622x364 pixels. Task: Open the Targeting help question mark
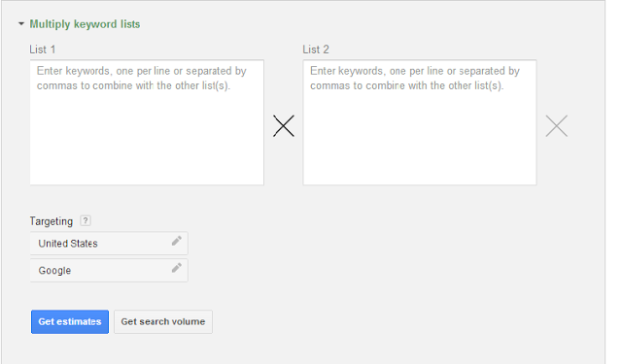(x=86, y=220)
